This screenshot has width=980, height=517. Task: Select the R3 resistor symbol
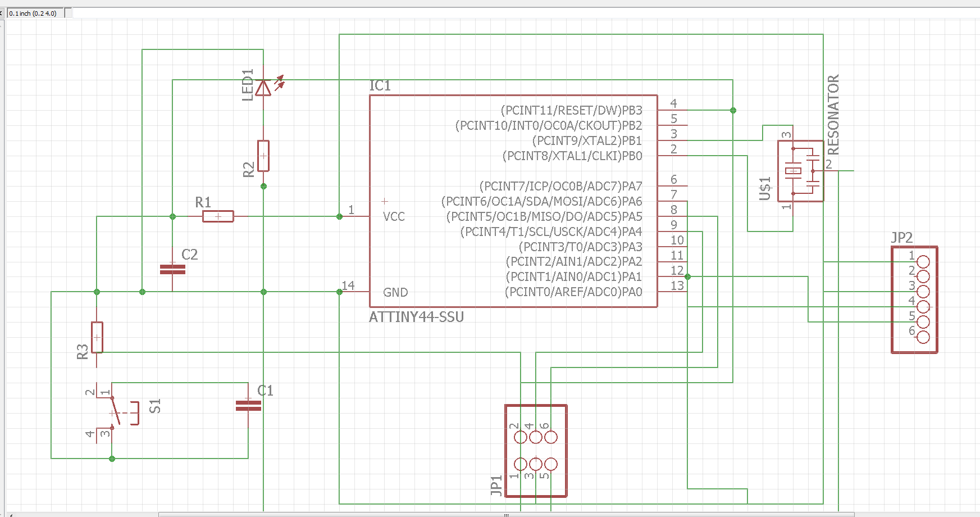pyautogui.click(x=97, y=337)
